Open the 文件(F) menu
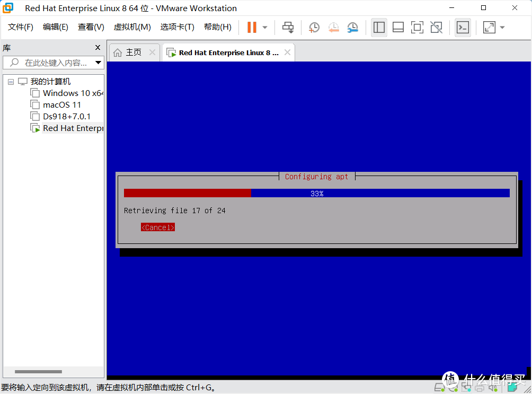Image resolution: width=532 pixels, height=394 pixels. [x=20, y=27]
